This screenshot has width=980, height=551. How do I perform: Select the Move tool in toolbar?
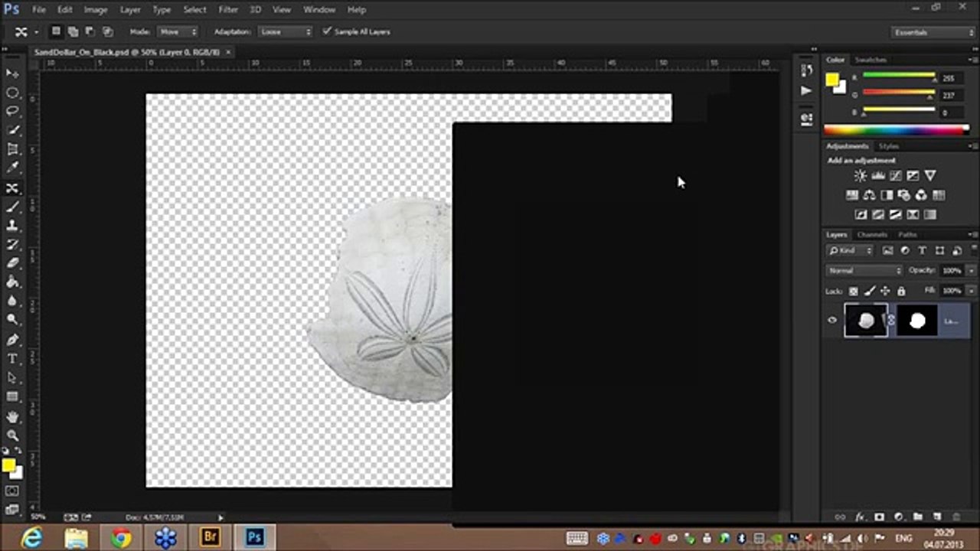click(12, 73)
